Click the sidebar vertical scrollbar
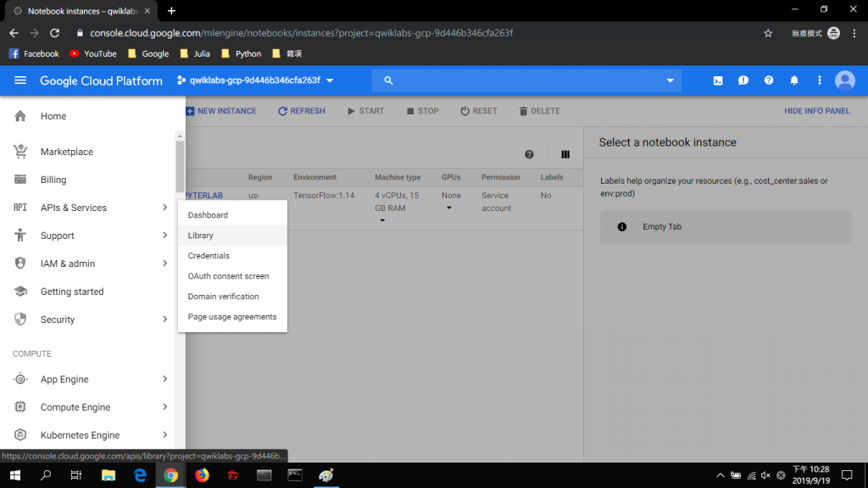Image resolution: width=868 pixels, height=488 pixels. (x=180, y=166)
